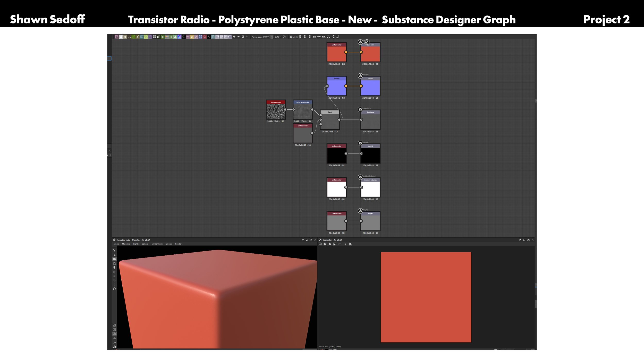The height and width of the screenshot is (362, 644).
Task: Add a Channels Shuffle node from toolbar
Action: point(129,37)
